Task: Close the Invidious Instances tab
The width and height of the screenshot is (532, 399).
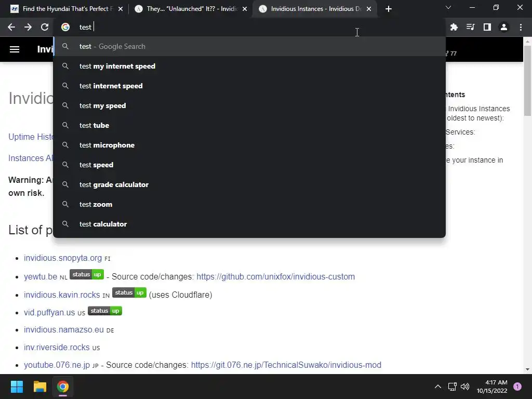Action: click(369, 9)
